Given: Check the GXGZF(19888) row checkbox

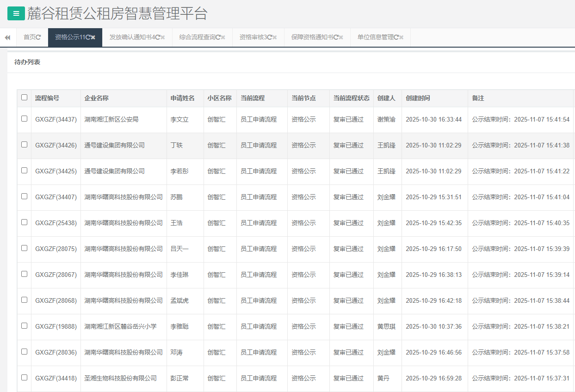Looking at the screenshot, I should pyautogui.click(x=25, y=326).
